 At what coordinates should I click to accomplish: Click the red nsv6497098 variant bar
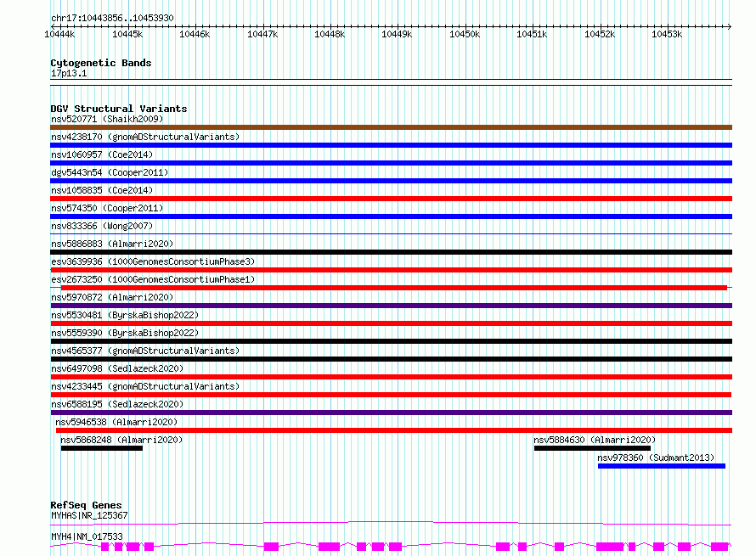tap(391, 377)
